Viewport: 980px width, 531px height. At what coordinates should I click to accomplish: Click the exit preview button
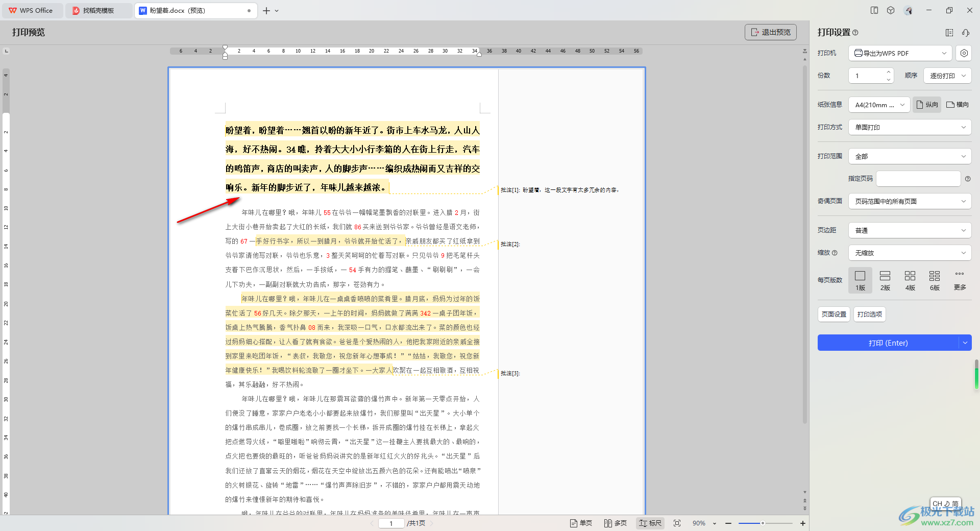pyautogui.click(x=770, y=32)
